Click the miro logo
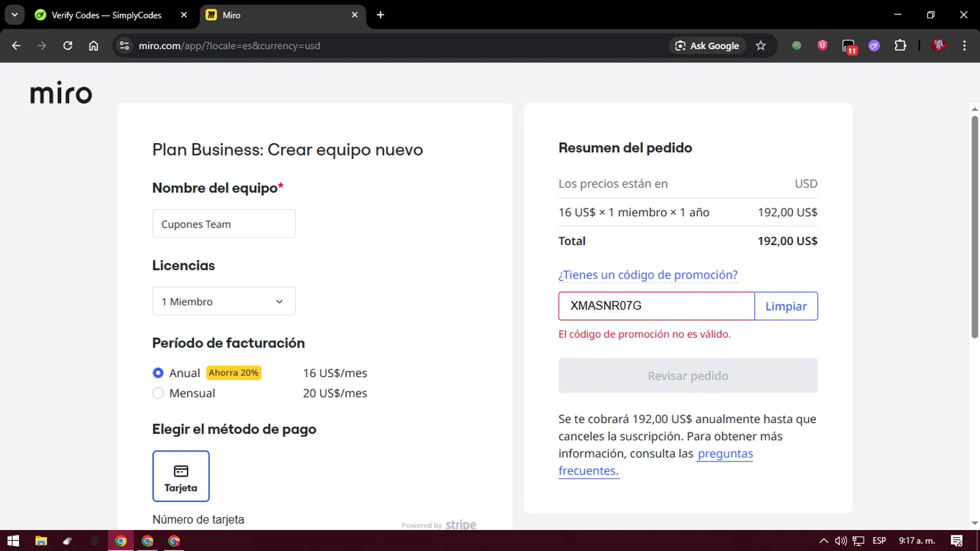The width and height of the screenshot is (980, 551). click(61, 93)
